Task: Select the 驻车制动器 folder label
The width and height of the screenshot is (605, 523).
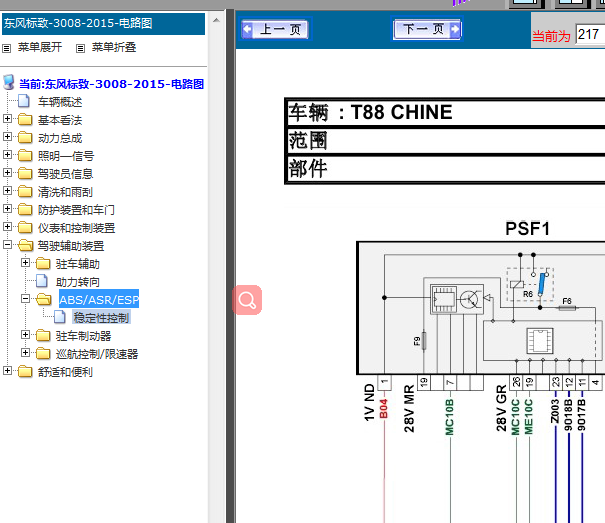Action: 83,336
